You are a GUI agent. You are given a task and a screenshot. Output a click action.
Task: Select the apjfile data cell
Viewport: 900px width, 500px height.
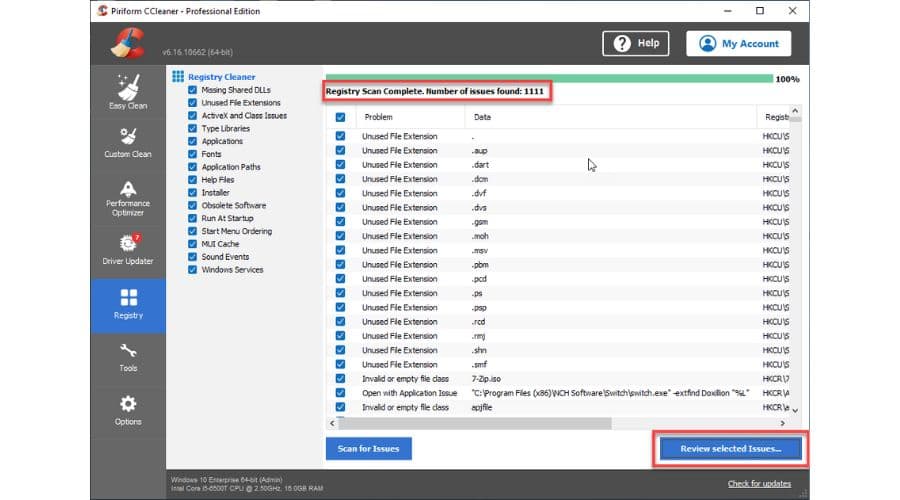tap(482, 408)
